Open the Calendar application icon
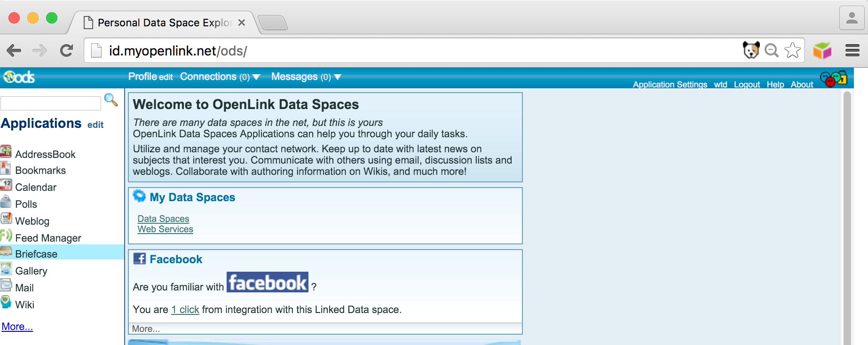Viewport: 868px width, 345px height. [x=6, y=185]
